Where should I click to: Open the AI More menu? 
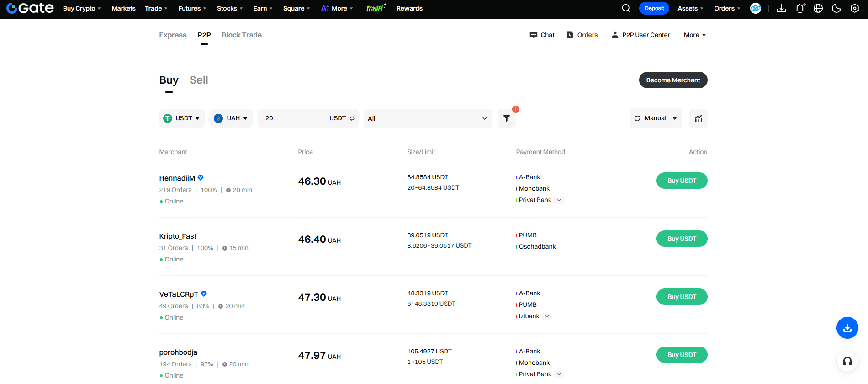point(337,8)
